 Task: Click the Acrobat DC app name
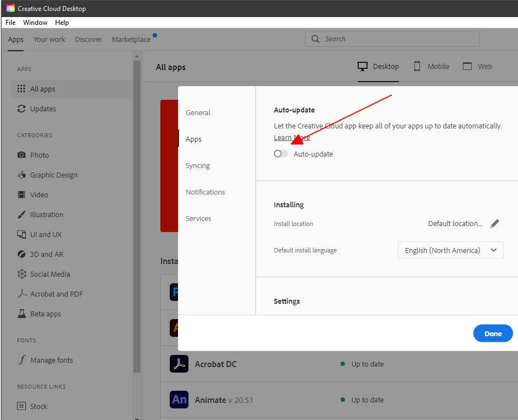click(215, 364)
